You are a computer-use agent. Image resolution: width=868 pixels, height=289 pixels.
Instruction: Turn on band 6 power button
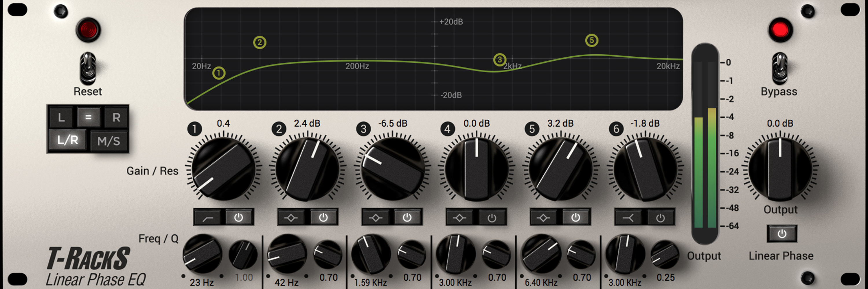[x=660, y=218]
